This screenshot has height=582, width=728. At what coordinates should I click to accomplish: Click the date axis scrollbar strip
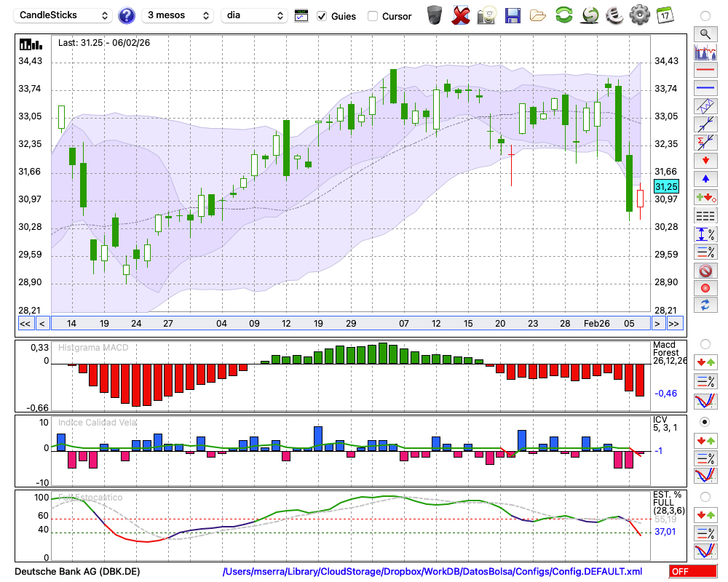[x=351, y=324]
